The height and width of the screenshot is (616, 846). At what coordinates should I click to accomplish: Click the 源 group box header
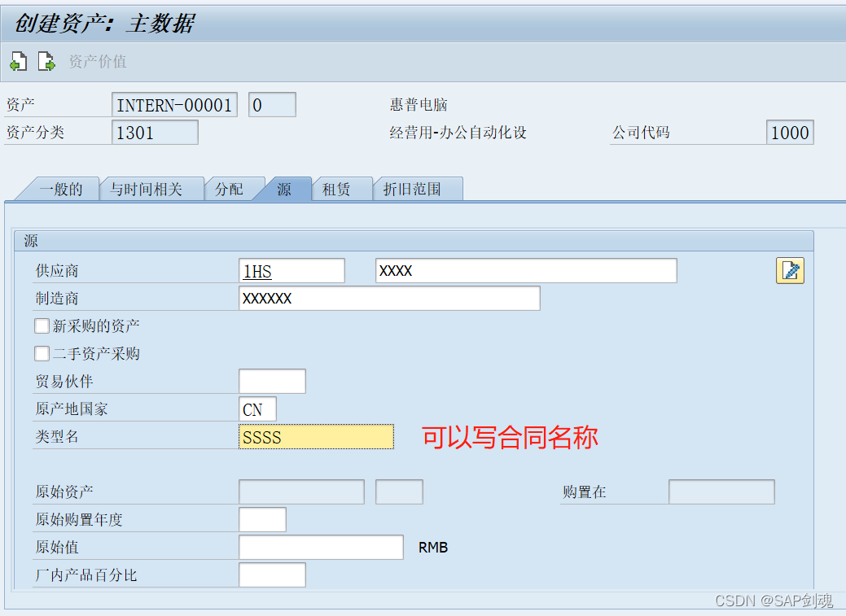[x=414, y=241]
